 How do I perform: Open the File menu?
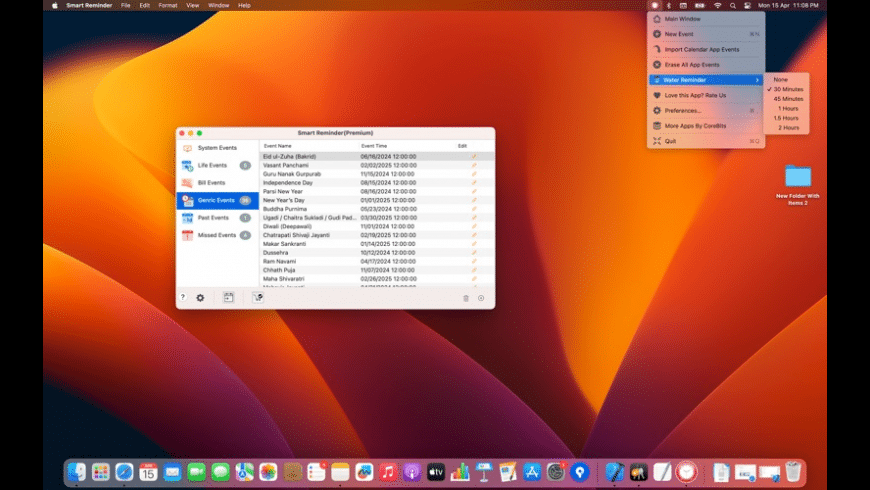pyautogui.click(x=126, y=6)
